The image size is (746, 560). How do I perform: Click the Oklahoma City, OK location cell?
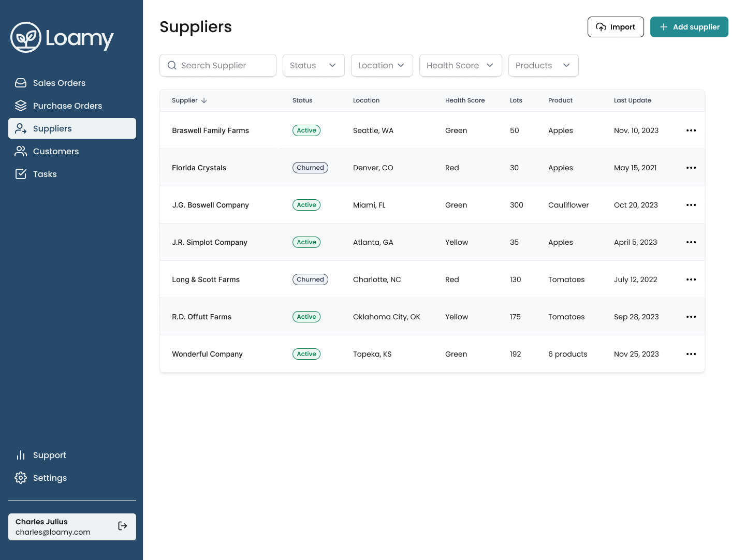(387, 317)
